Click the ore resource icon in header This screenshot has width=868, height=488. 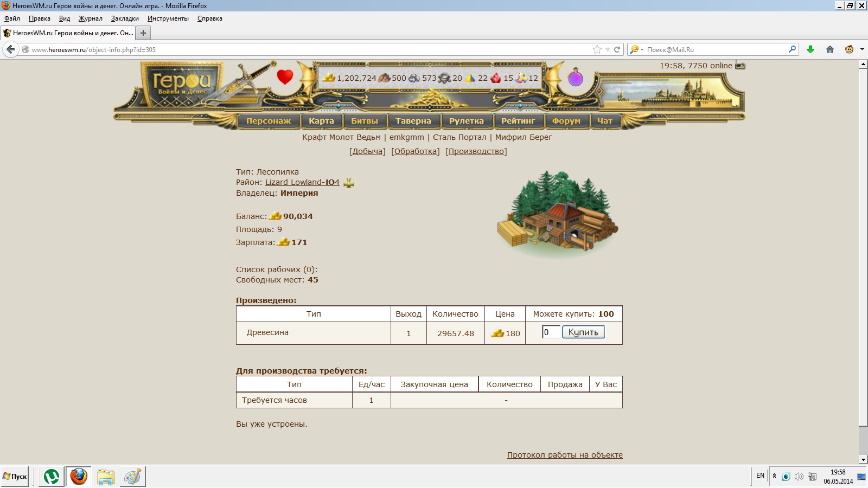pyautogui.click(x=414, y=78)
